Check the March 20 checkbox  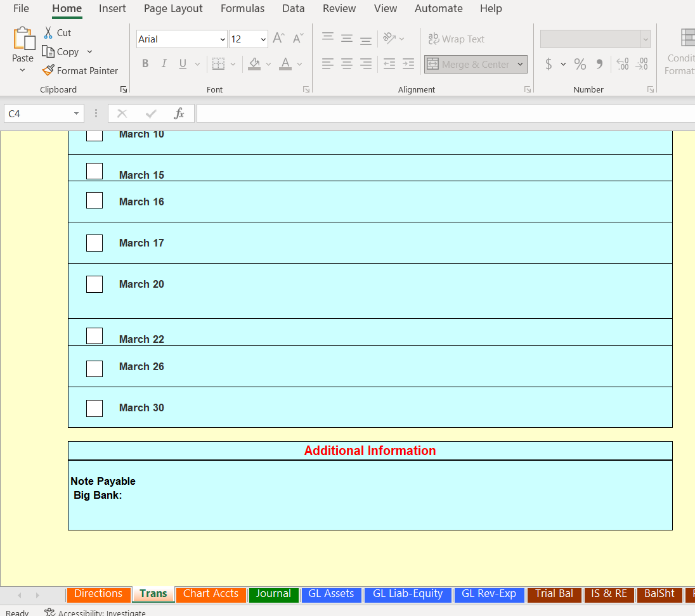94,284
